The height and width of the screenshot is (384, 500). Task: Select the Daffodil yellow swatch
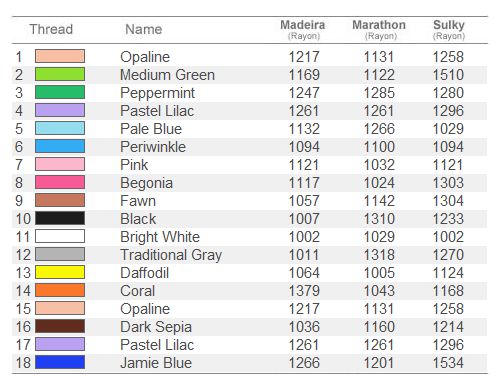click(60, 272)
